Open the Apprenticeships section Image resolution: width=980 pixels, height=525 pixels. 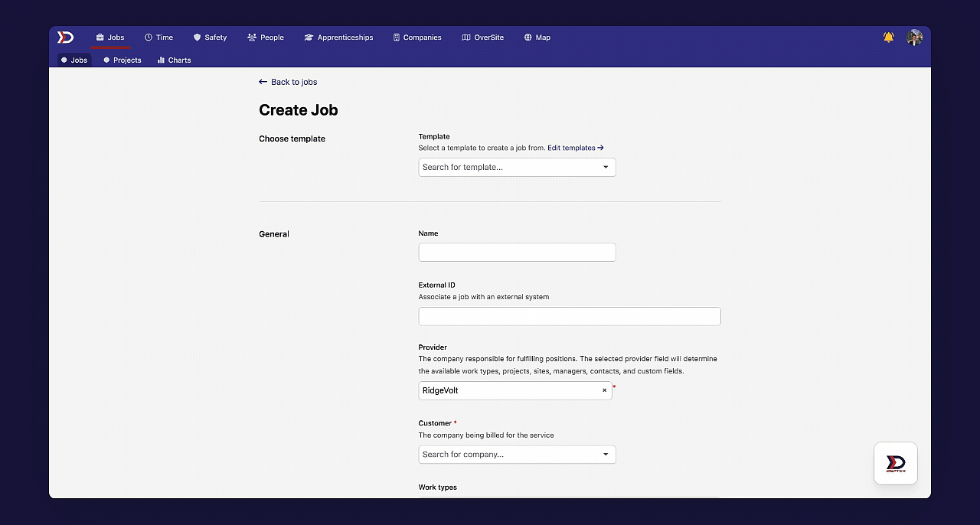coord(338,37)
